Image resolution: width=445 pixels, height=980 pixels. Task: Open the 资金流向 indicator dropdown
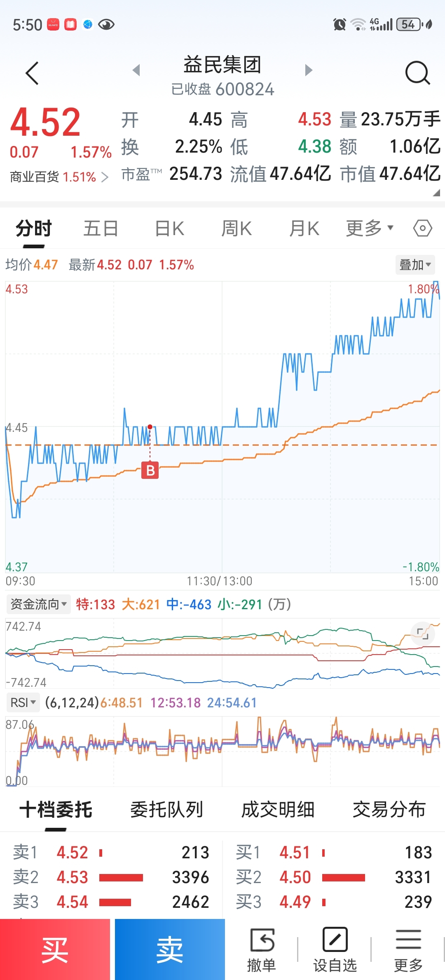(38, 604)
